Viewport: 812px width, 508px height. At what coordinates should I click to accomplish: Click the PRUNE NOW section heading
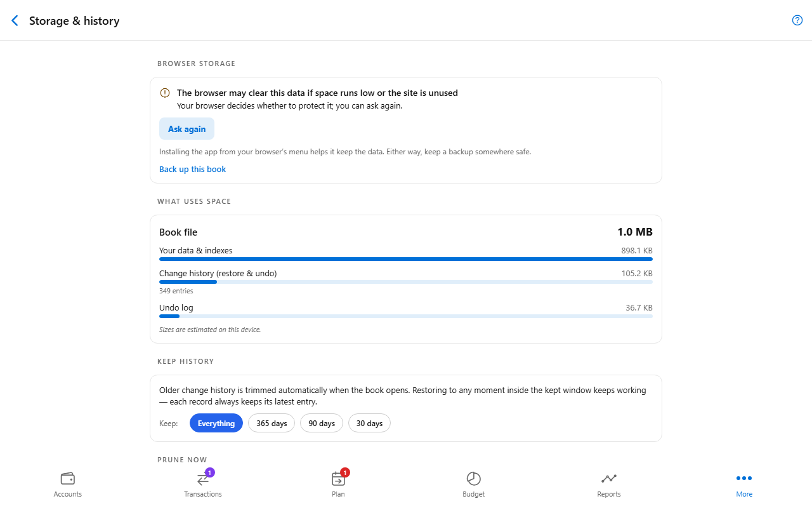[182, 460]
